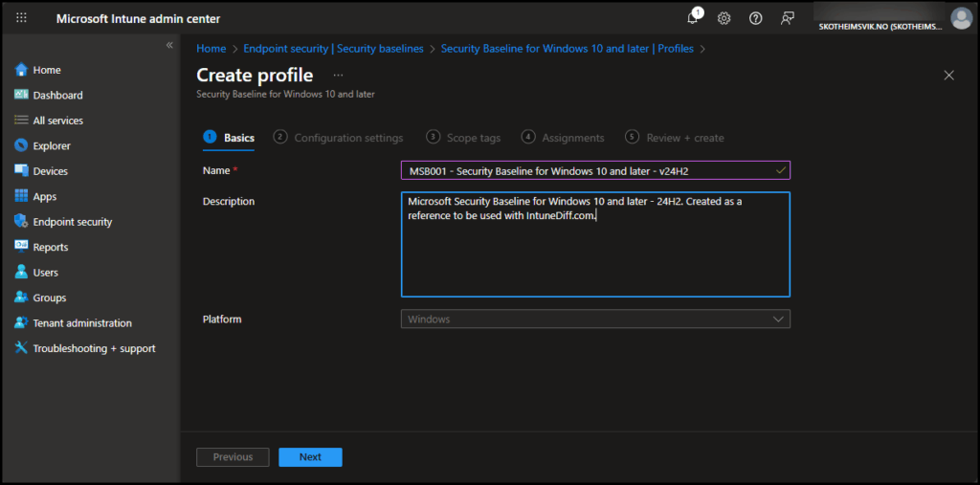Open Troubleshooting + support in sidebar
Screen dimensions: 980x485
click(95, 349)
